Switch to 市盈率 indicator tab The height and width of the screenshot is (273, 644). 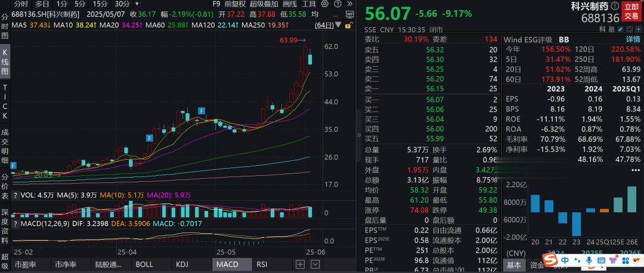pyautogui.click(x=30, y=265)
